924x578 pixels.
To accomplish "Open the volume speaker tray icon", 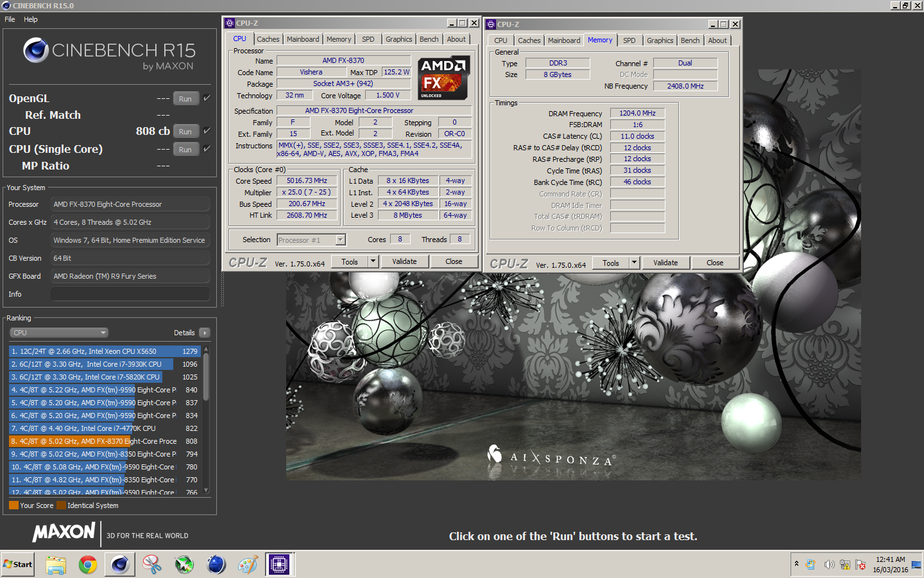I will (829, 565).
